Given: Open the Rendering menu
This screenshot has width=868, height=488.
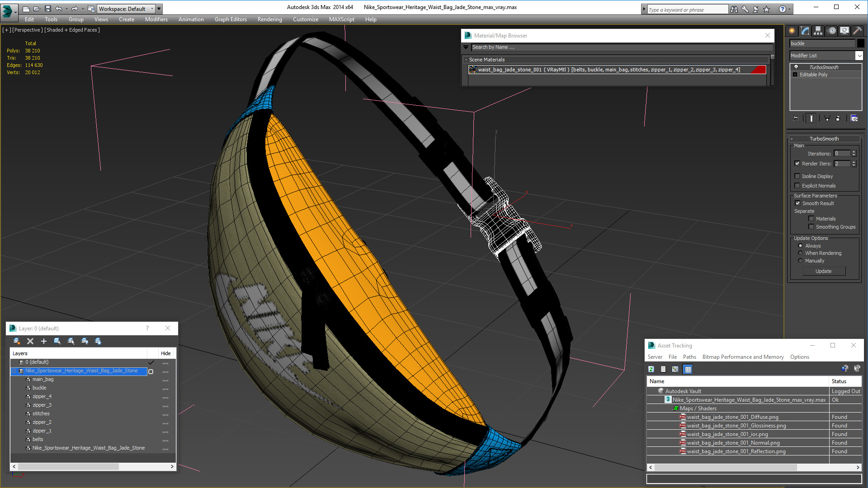Looking at the screenshot, I should [x=270, y=19].
